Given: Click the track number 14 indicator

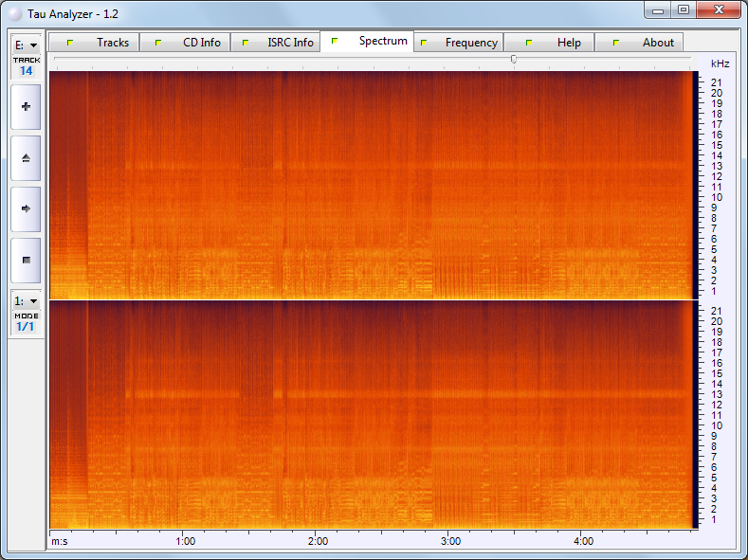Looking at the screenshot, I should pos(26,70).
